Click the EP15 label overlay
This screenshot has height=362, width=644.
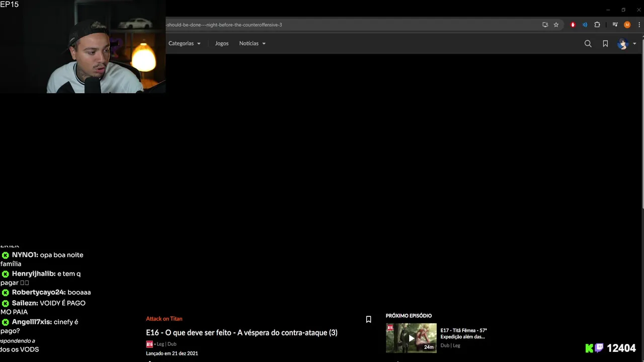tap(10, 5)
